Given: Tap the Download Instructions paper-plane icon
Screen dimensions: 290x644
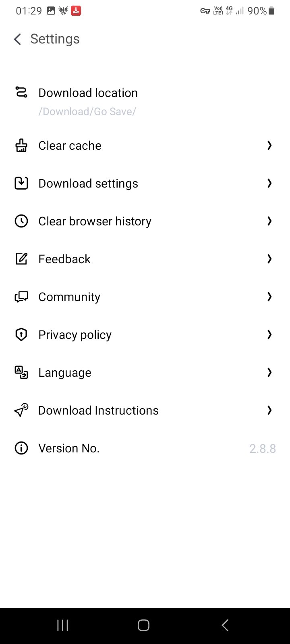Looking at the screenshot, I should click(21, 410).
